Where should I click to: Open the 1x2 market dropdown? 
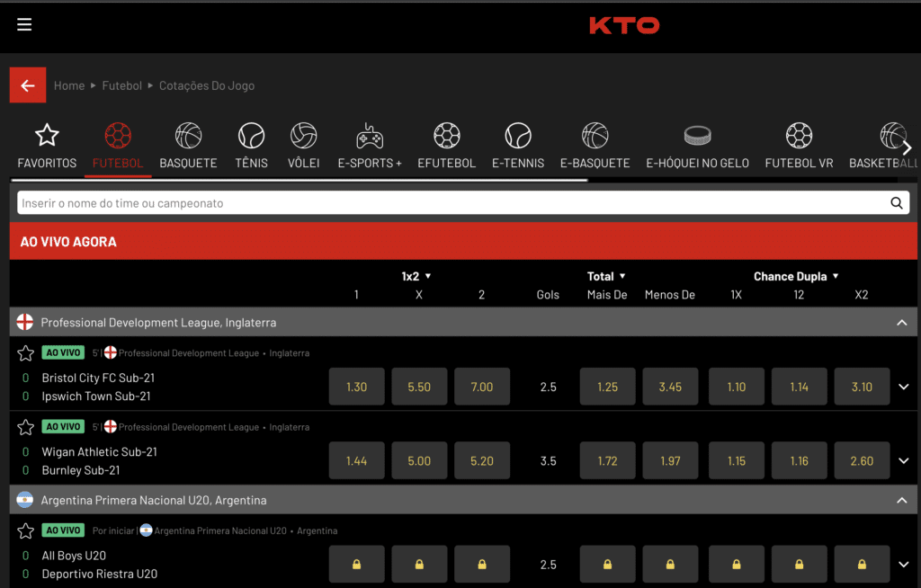pos(416,276)
